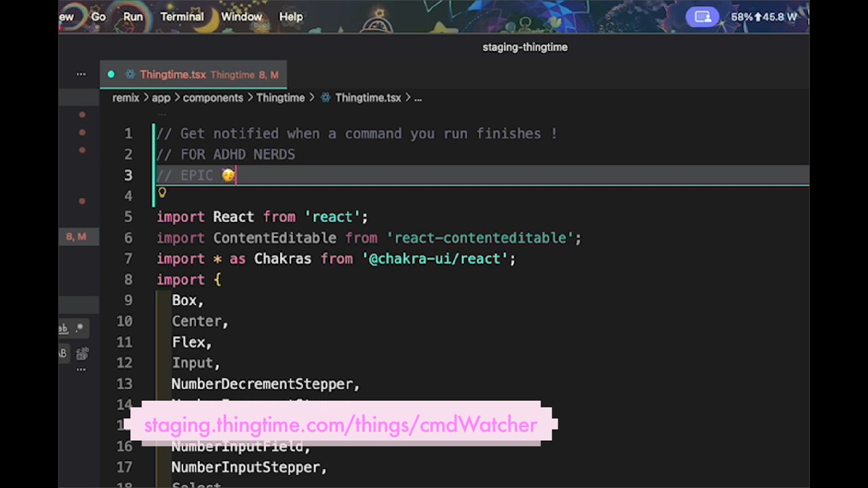868x488 pixels.
Task: Click the components breadcrumb
Action: coord(213,98)
